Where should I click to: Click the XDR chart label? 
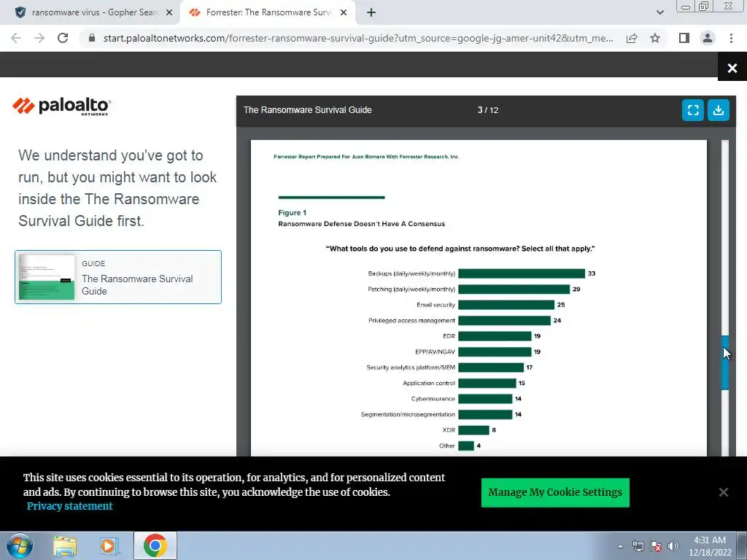click(449, 430)
